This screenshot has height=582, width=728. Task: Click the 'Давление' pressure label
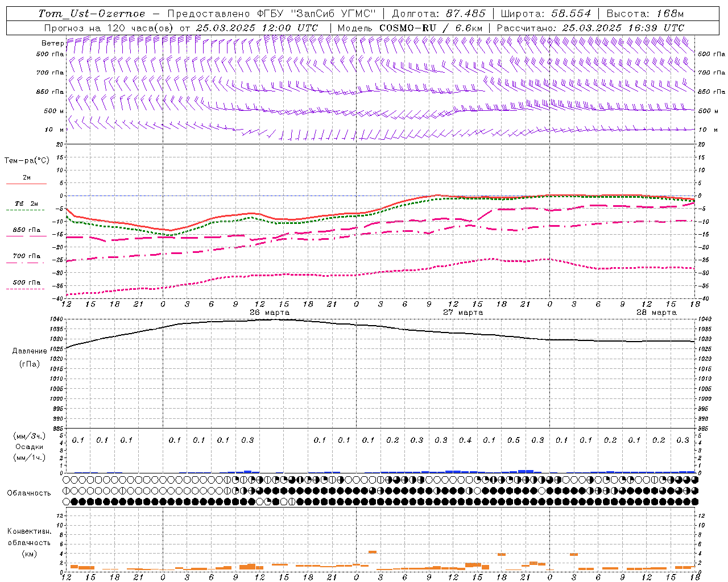[x=30, y=351]
